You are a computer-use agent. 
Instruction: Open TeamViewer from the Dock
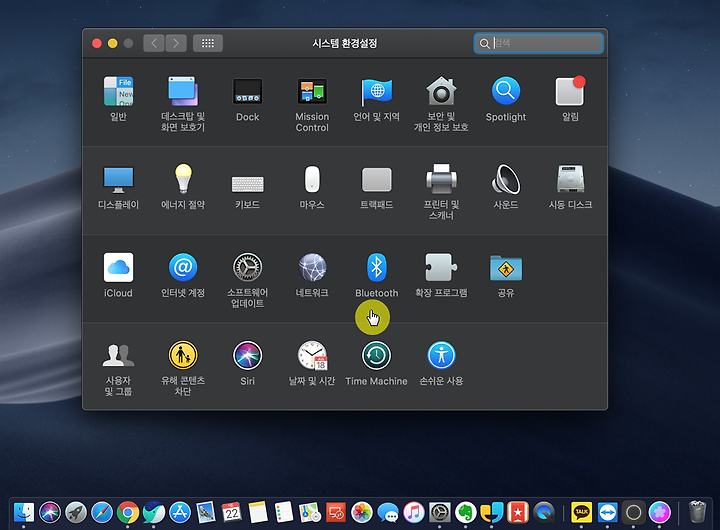(x=608, y=512)
